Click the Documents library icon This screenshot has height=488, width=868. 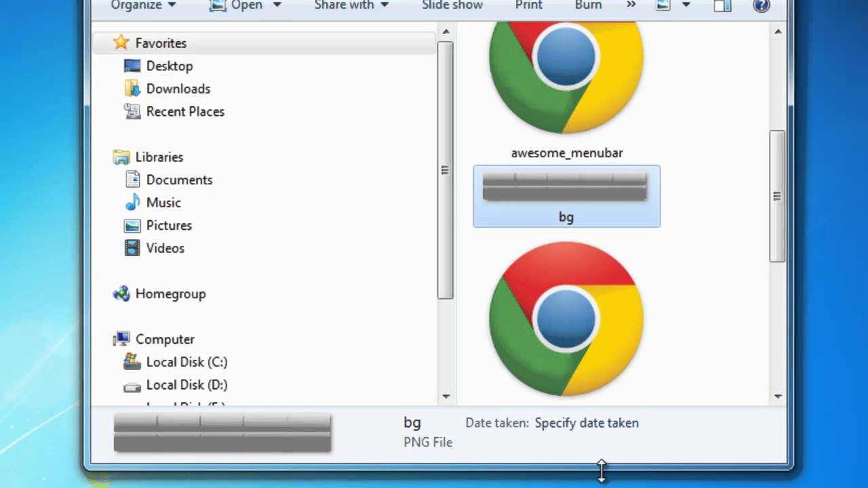click(132, 180)
